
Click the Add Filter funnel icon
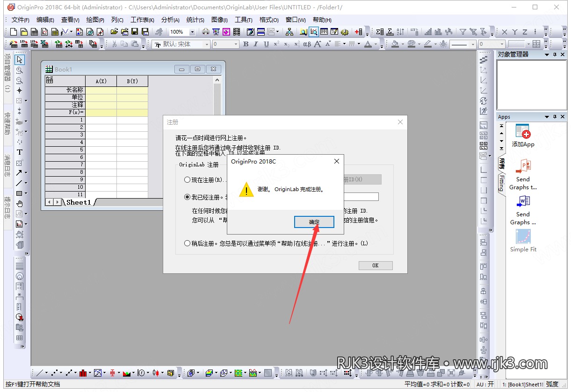tap(463, 32)
